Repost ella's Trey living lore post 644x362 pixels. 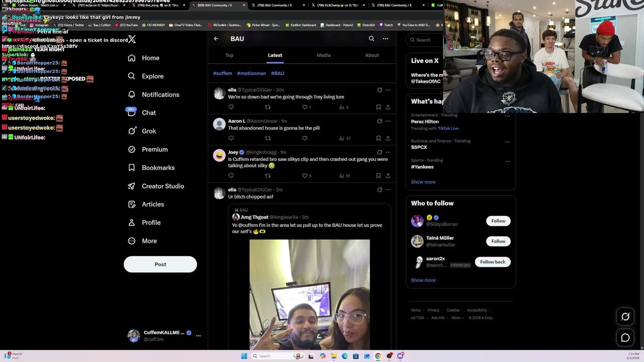268,107
